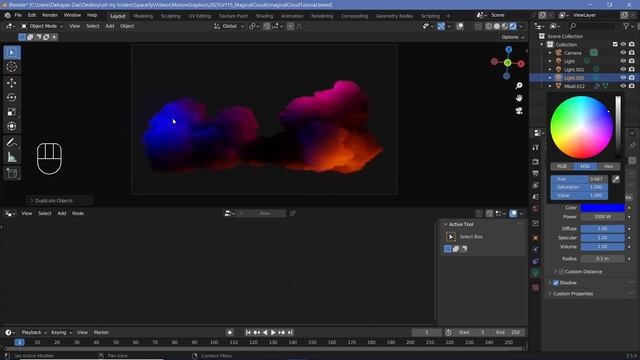Hide Camera object with eye icon
640x360 pixels.
623,53
